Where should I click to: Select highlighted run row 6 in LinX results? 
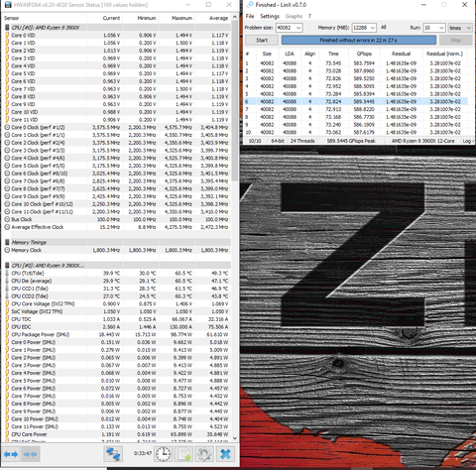[x=355, y=101]
